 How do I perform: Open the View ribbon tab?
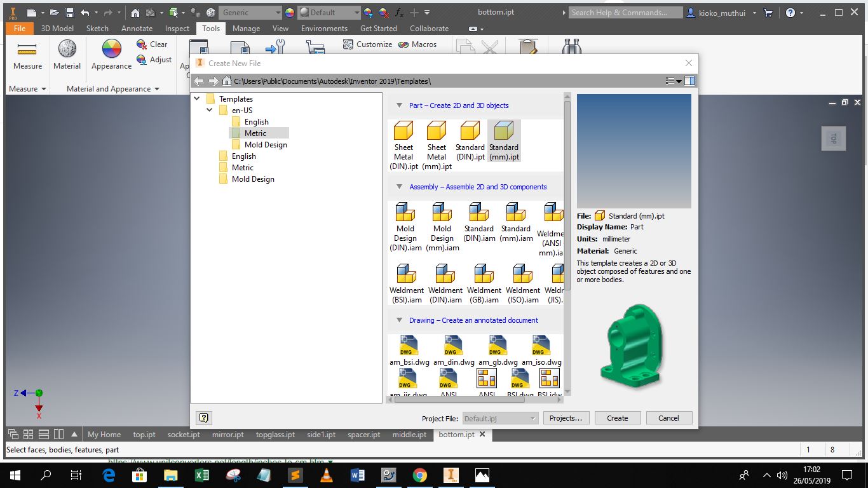coord(280,29)
